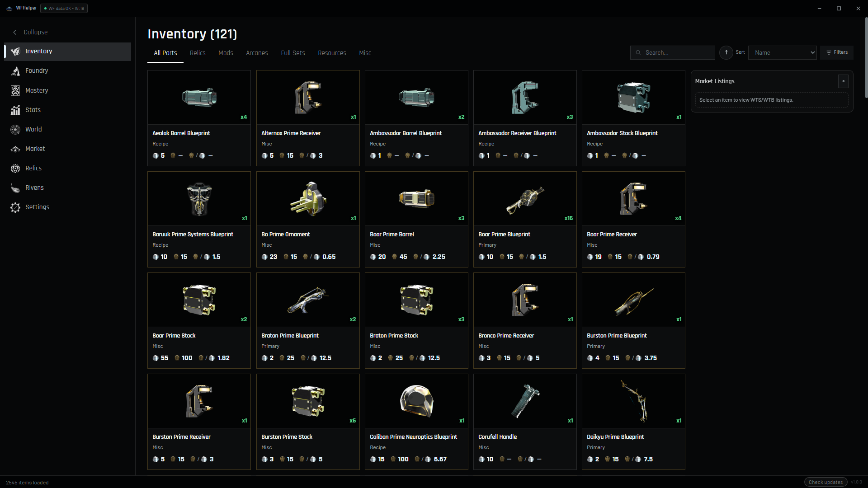Click the 'Collapse' sidebar label
868x488 pixels.
(36, 32)
